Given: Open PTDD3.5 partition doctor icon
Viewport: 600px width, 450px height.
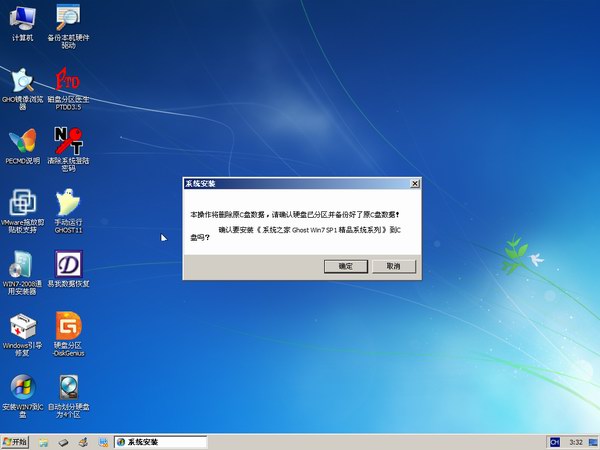Looking at the screenshot, I should tap(68, 80).
